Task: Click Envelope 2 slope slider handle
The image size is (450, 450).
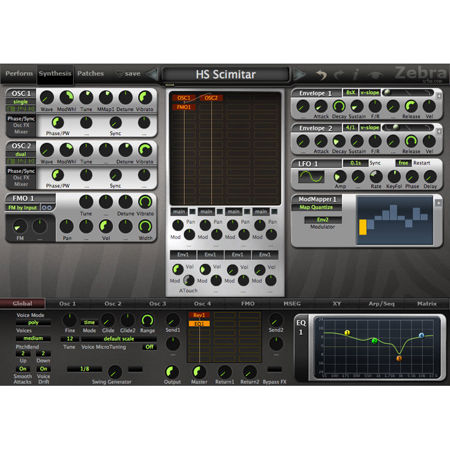Action: [x=396, y=127]
